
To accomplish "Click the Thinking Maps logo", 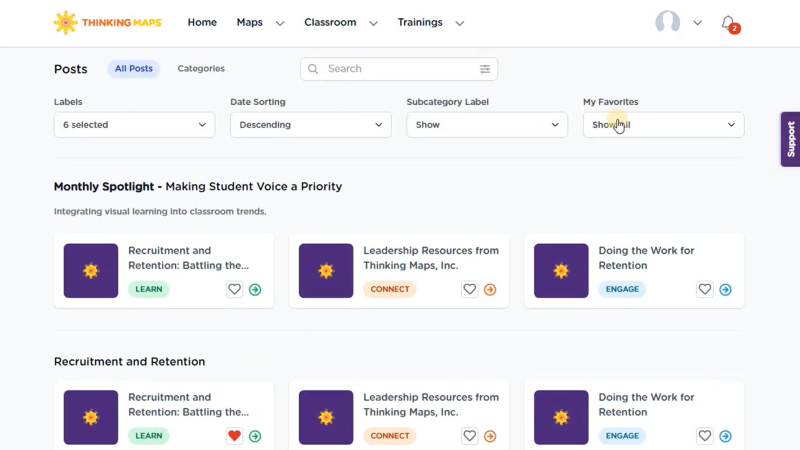I will click(x=107, y=22).
